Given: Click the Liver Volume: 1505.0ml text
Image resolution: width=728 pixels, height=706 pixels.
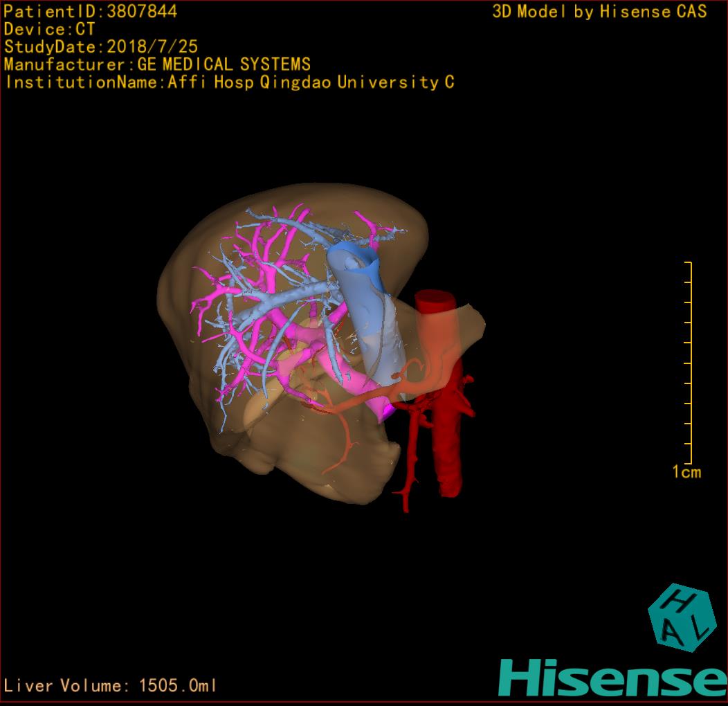Looking at the screenshot, I should pos(109,685).
